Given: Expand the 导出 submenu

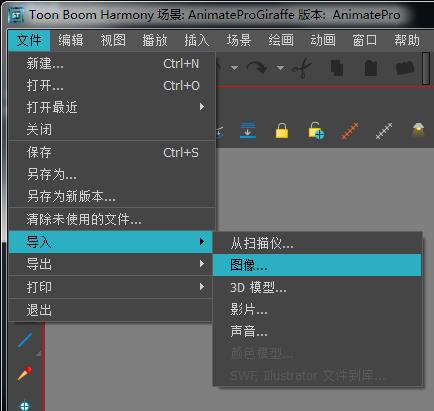Looking at the screenshot, I should [x=110, y=264].
